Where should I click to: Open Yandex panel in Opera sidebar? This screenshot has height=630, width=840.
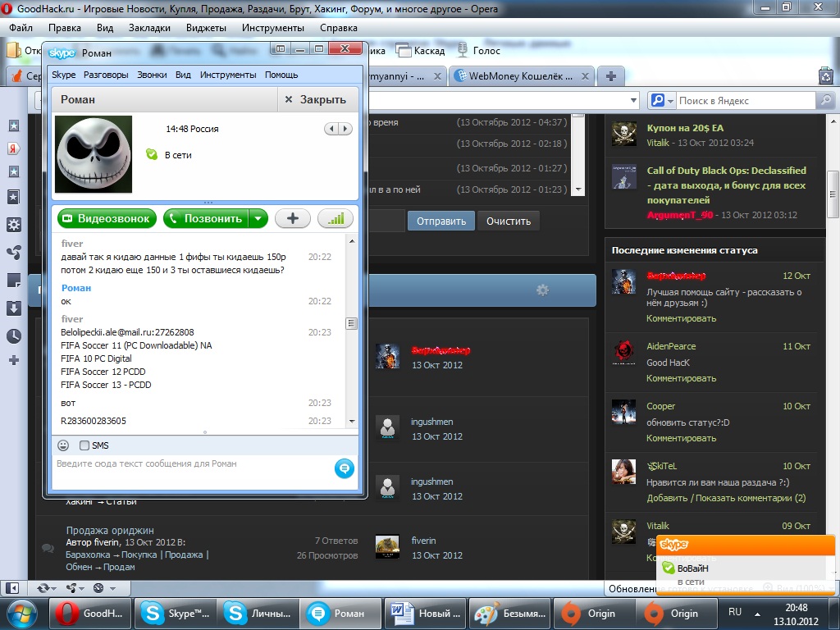click(14, 148)
